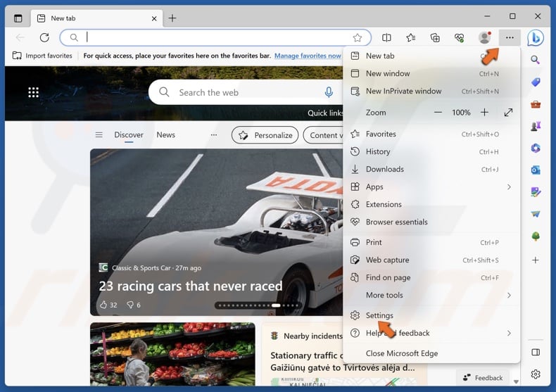Switch to the Discover feed tab

[129, 135]
